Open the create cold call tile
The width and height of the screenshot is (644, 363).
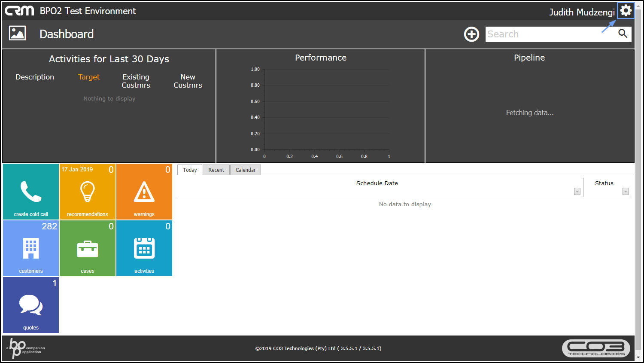(x=31, y=192)
